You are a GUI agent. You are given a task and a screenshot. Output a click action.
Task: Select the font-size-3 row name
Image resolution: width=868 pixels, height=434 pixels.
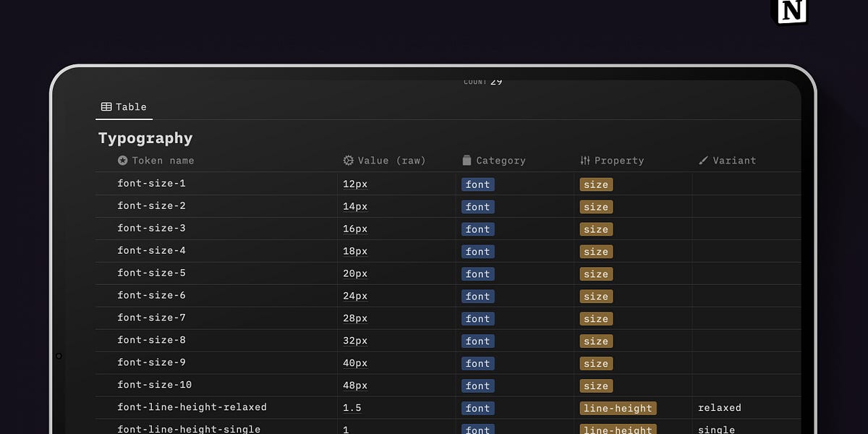152,229
